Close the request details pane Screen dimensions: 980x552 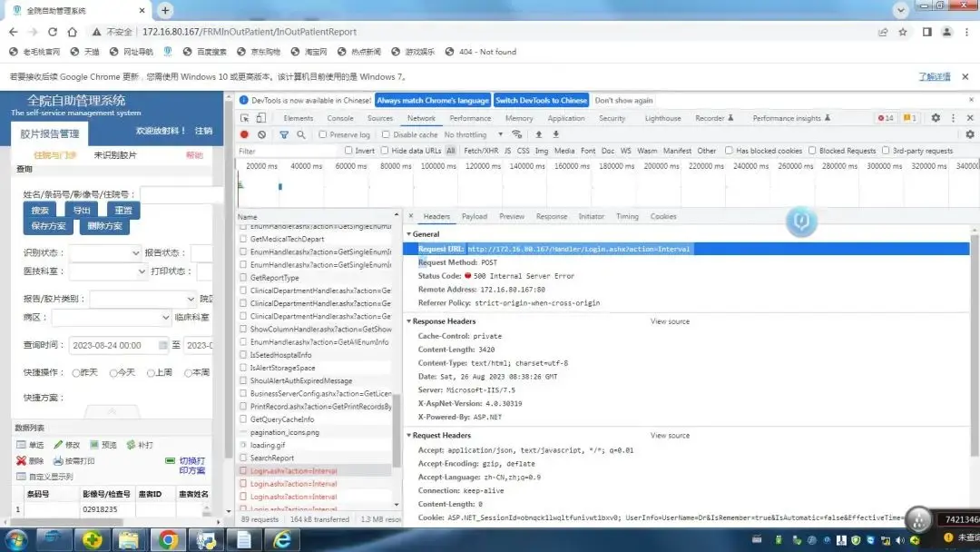click(411, 216)
